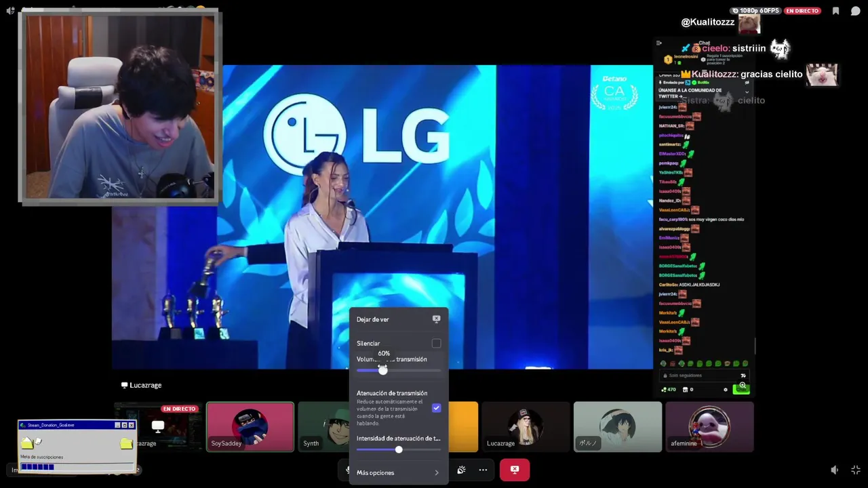Open the chat bubble icon at top right
Screen dimensions: 868x488
point(856,11)
